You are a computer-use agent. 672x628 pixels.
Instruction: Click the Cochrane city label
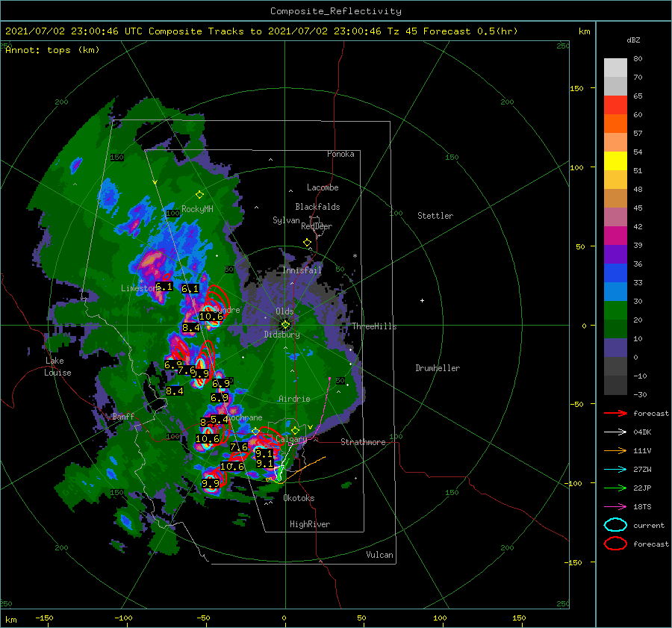(245, 417)
